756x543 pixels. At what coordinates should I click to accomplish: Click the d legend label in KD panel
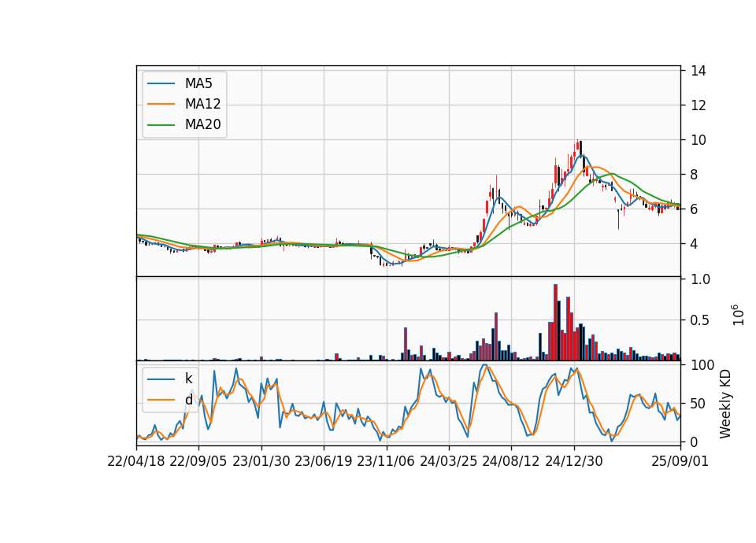[188, 400]
